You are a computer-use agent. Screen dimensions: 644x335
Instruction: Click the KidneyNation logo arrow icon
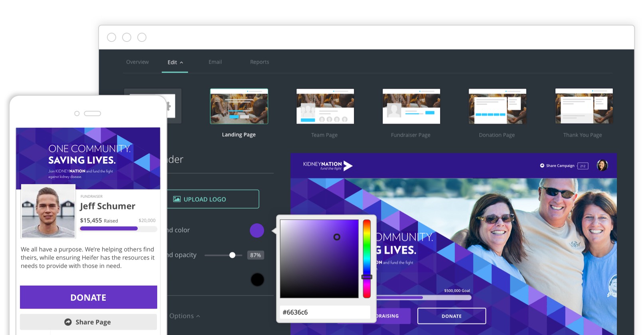coord(348,166)
